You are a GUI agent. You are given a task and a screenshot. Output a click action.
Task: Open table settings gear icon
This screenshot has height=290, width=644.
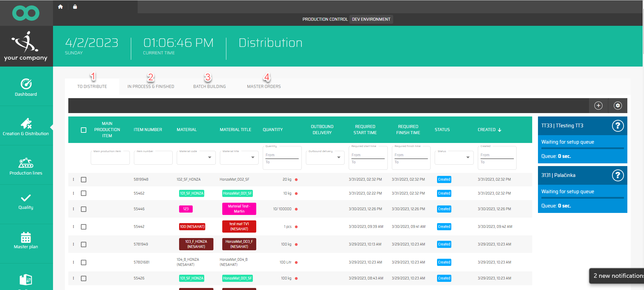click(x=617, y=106)
